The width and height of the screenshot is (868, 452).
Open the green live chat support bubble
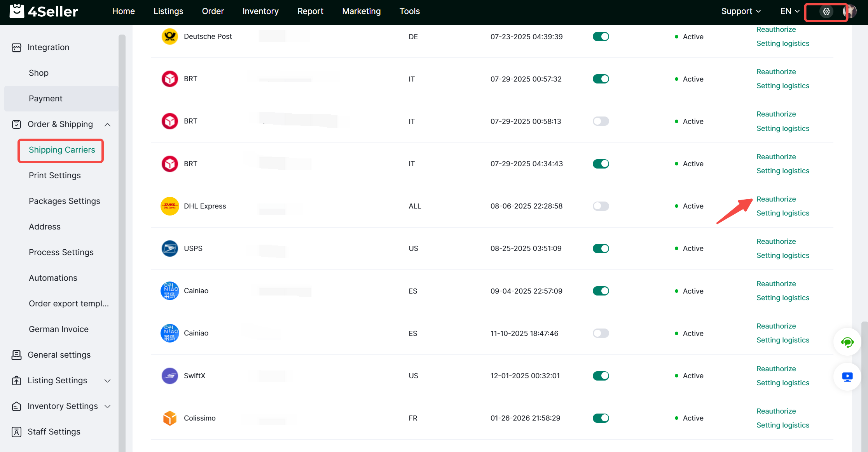pos(847,342)
